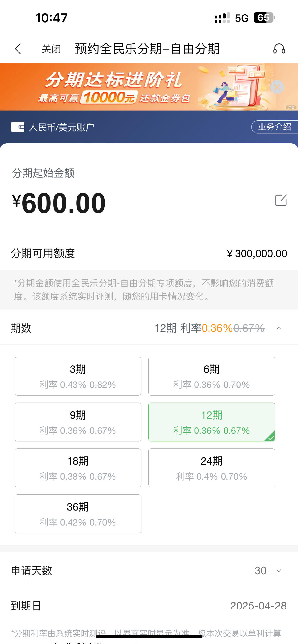298x644 pixels.
Task: Tap the edit amount pencil icon
Action: click(281, 200)
